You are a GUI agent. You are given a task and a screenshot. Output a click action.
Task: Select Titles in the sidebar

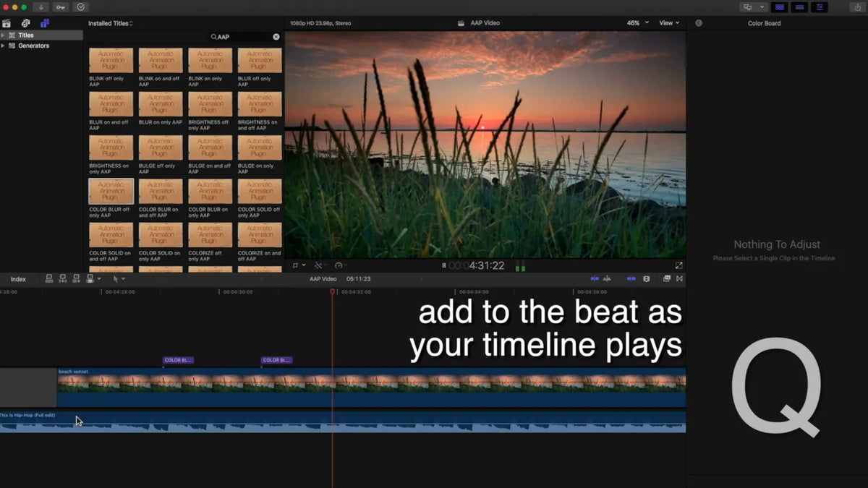pyautogui.click(x=41, y=35)
